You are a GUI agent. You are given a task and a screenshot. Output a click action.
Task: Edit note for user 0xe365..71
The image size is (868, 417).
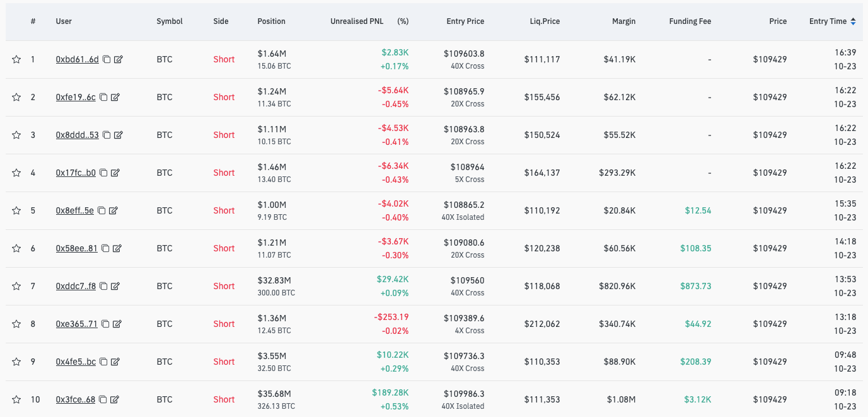click(x=117, y=324)
